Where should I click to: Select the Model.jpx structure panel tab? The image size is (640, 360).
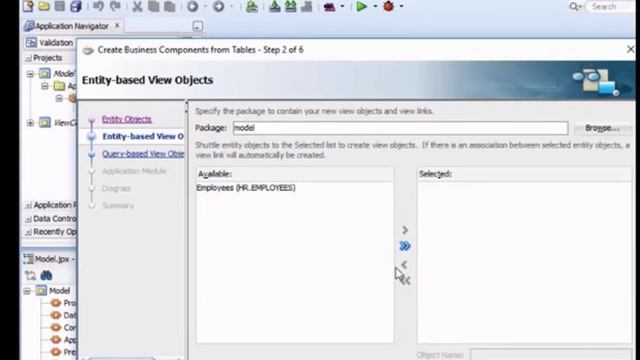click(x=49, y=259)
